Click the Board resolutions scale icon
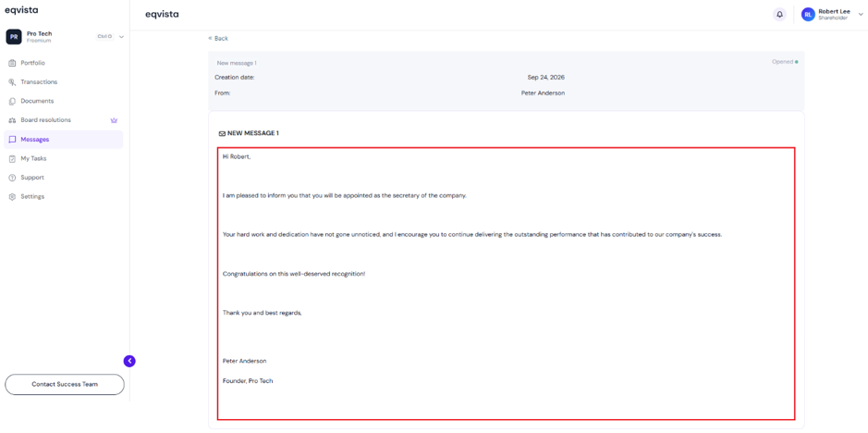 click(12, 120)
